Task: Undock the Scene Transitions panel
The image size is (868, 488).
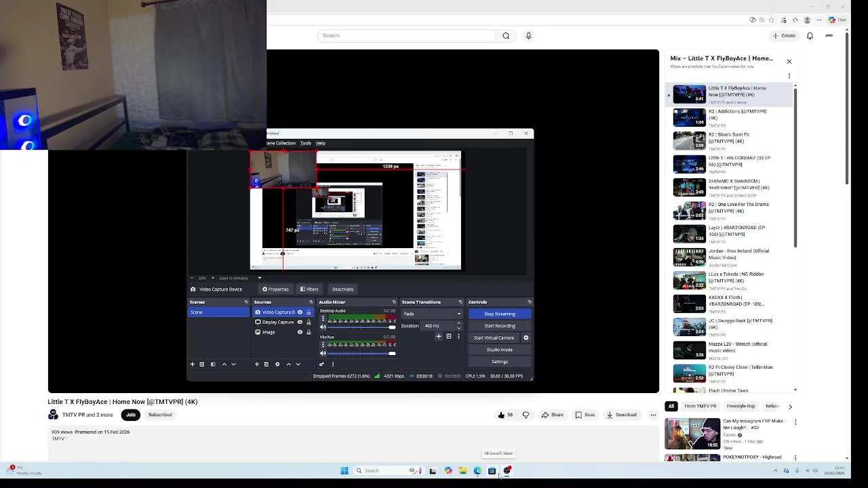Action: 460,302
